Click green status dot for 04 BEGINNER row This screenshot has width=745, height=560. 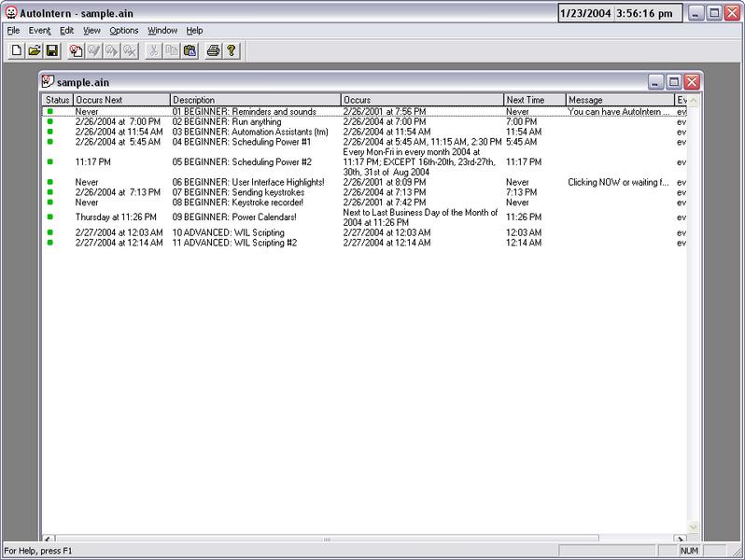coord(50,142)
